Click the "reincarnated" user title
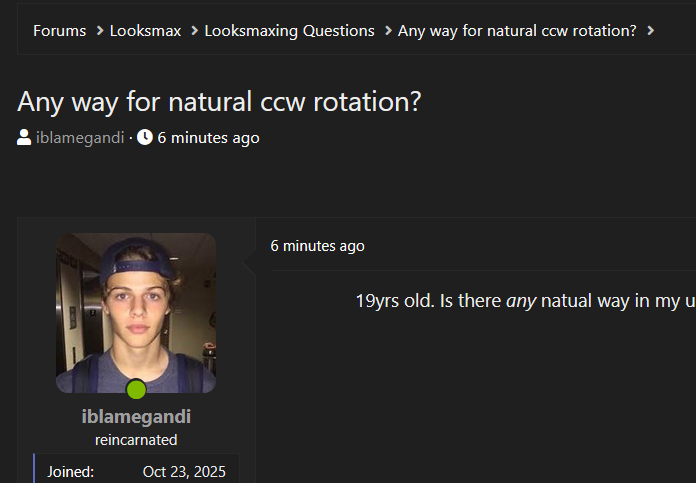 [x=136, y=440]
